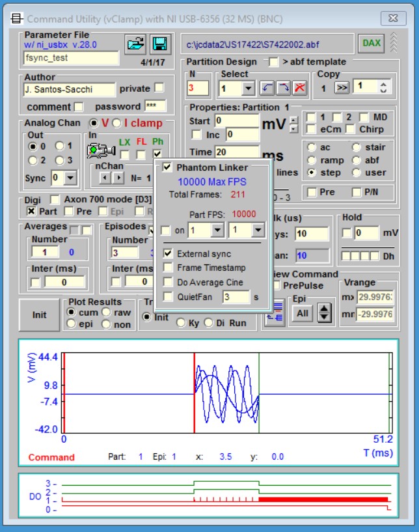Click the Copy value spinner arrows
This screenshot has width=419, height=532.
pos(383,87)
